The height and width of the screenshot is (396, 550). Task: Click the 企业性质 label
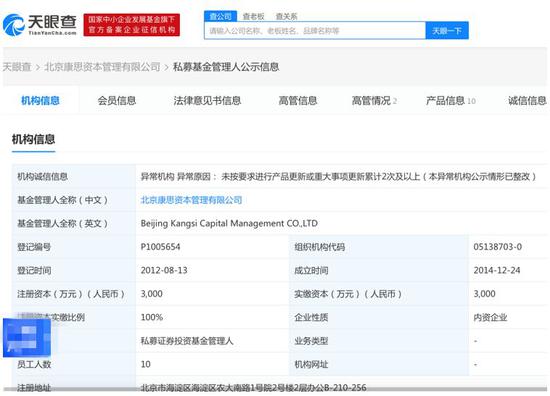[x=311, y=317]
